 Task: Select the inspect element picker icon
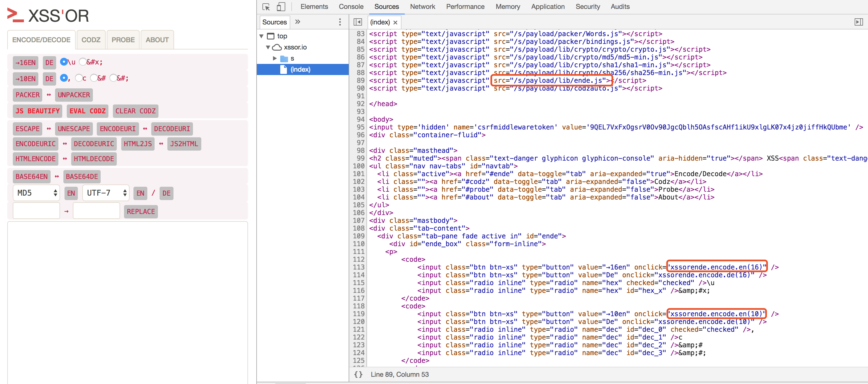(266, 7)
